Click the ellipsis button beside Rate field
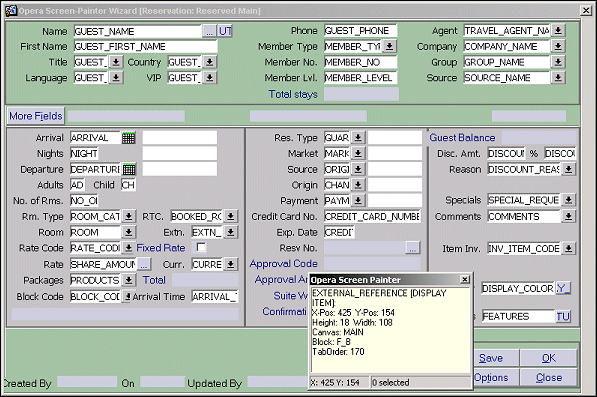 click(144, 264)
